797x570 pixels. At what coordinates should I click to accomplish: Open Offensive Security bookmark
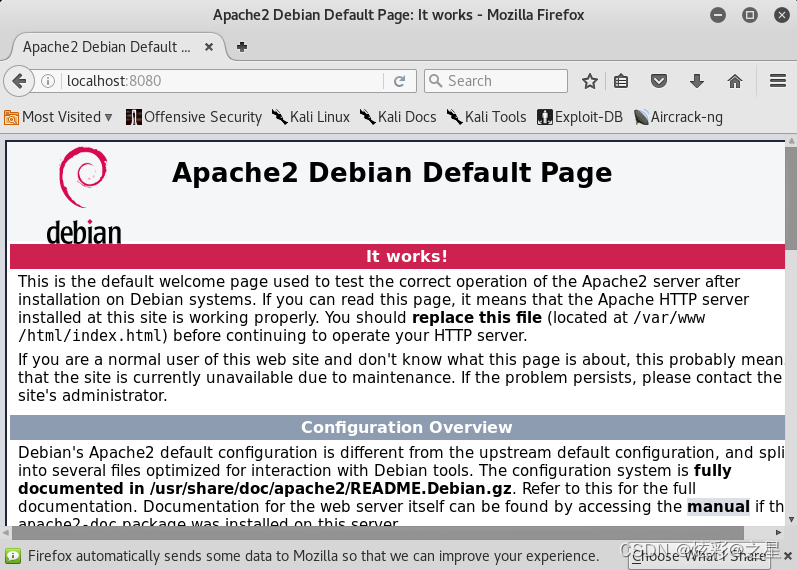point(194,117)
